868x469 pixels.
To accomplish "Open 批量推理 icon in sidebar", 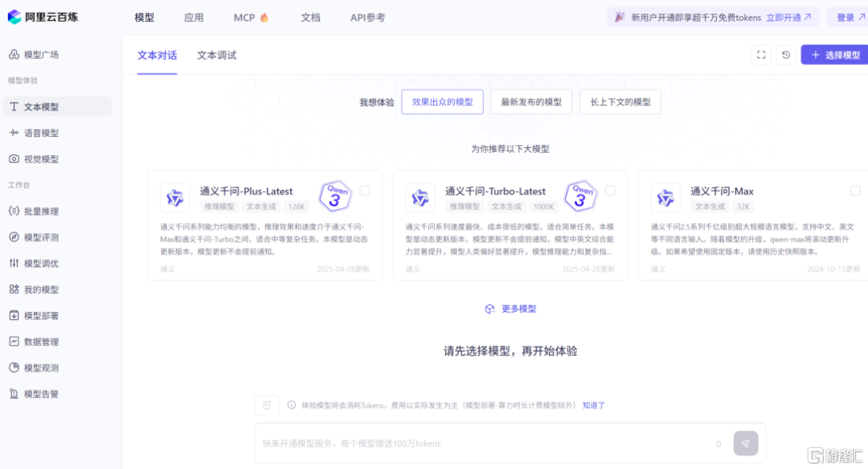I will pos(14,211).
